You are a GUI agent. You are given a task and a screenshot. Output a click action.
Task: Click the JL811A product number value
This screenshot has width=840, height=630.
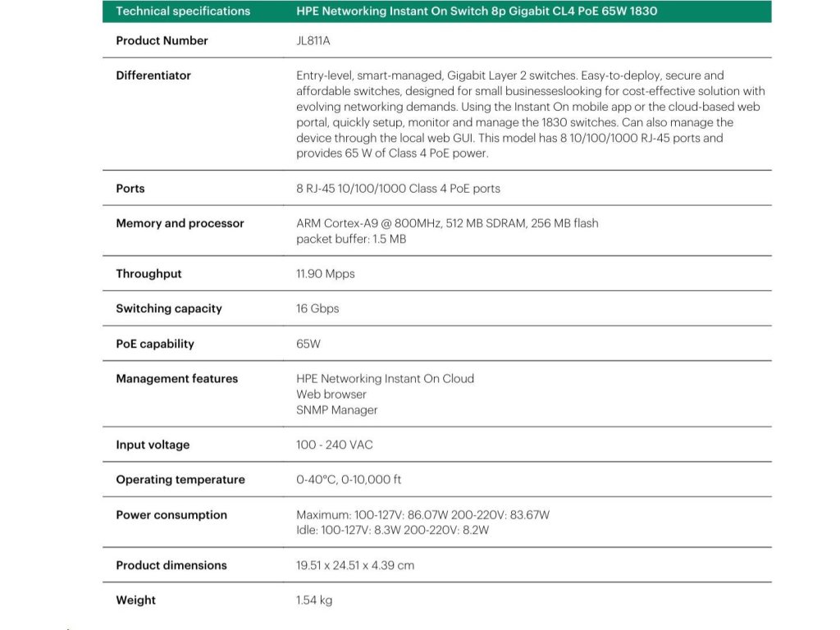pos(318,41)
